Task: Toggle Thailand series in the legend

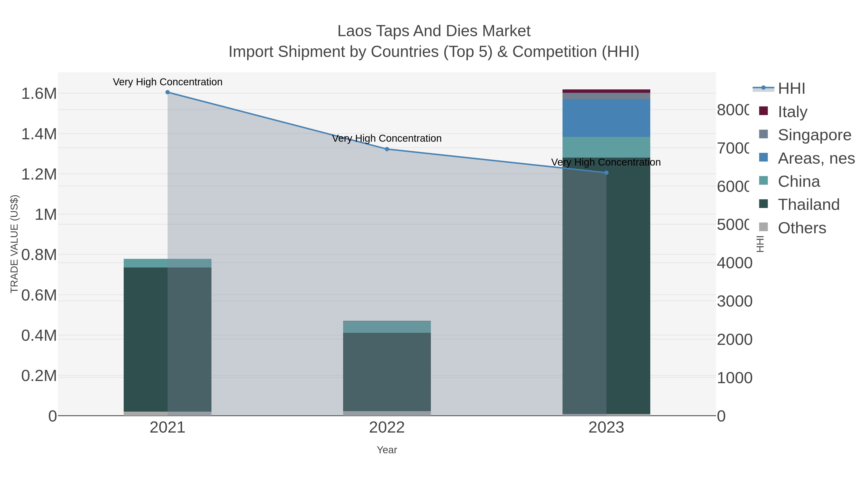Action: [x=799, y=204]
